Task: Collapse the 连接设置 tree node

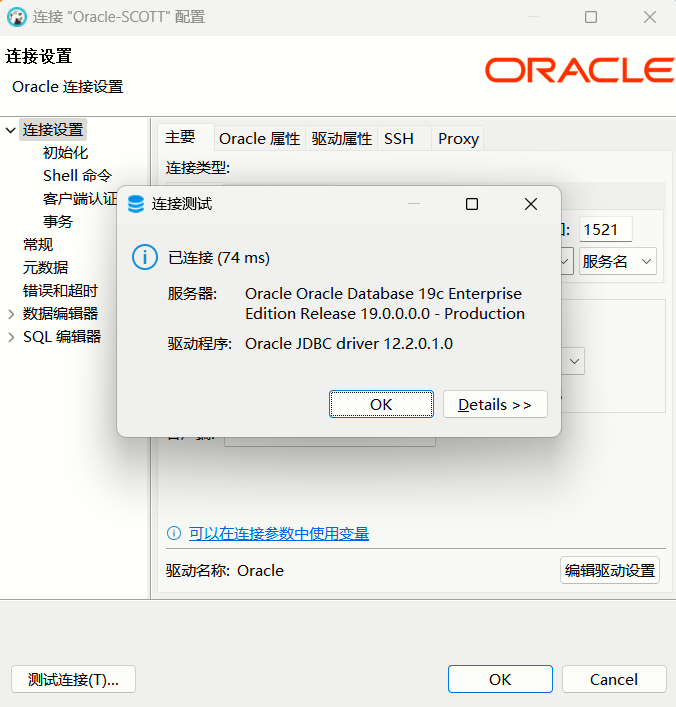Action: pos(11,130)
